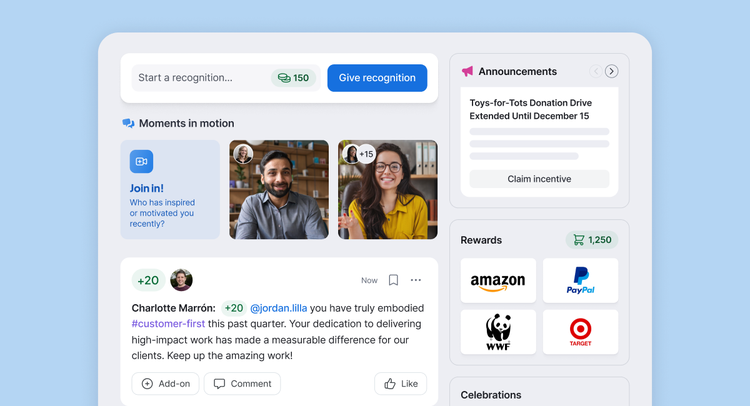Go to next announcement with right chevron
This screenshot has width=750, height=406.
pos(611,71)
